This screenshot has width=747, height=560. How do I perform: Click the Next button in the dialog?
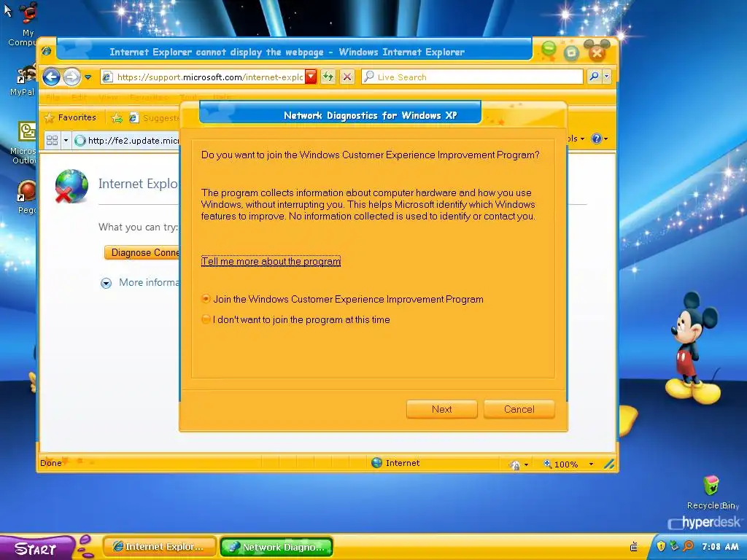tap(441, 410)
